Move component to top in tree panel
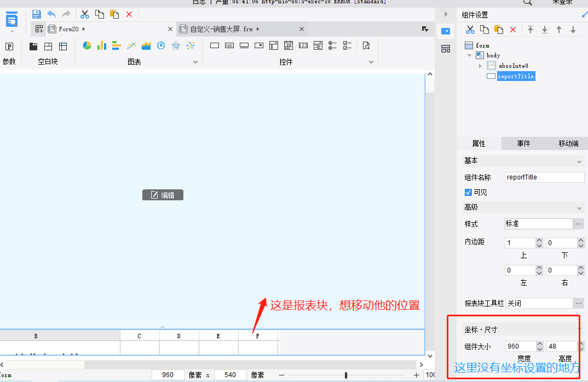 pos(531,30)
